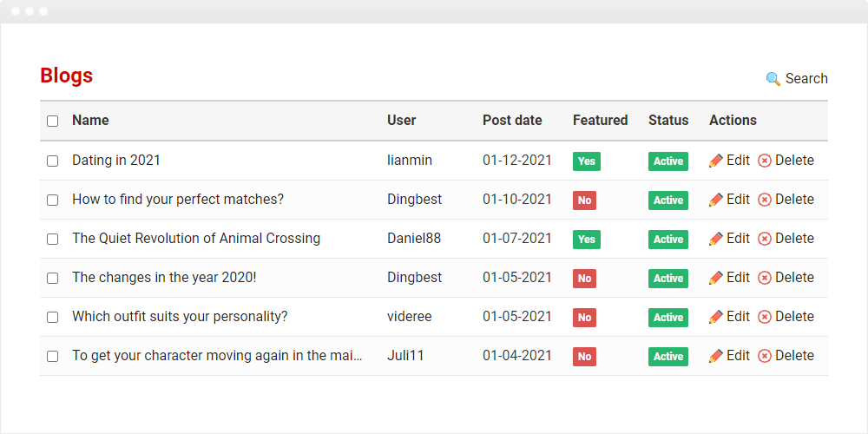Click the Post date column header
868x434 pixels.
512,120
